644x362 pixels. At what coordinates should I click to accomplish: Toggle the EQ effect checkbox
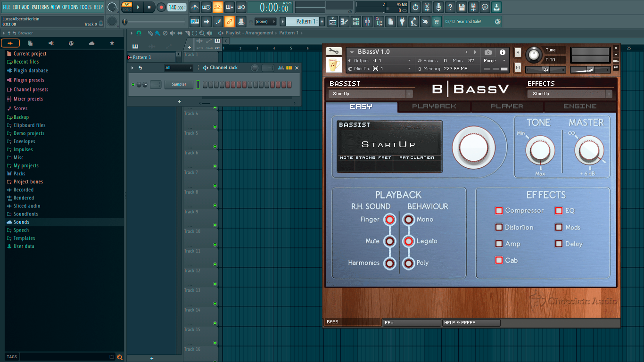tap(559, 211)
